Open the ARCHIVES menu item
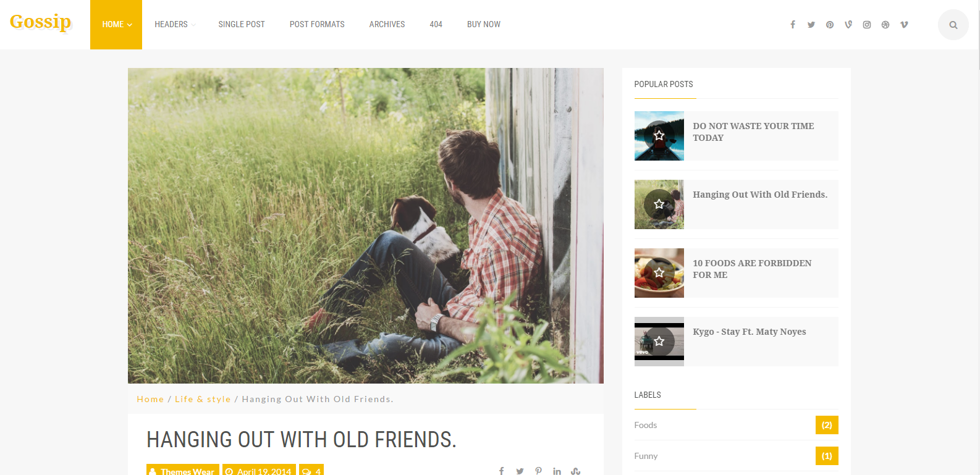980x475 pixels. (x=387, y=25)
